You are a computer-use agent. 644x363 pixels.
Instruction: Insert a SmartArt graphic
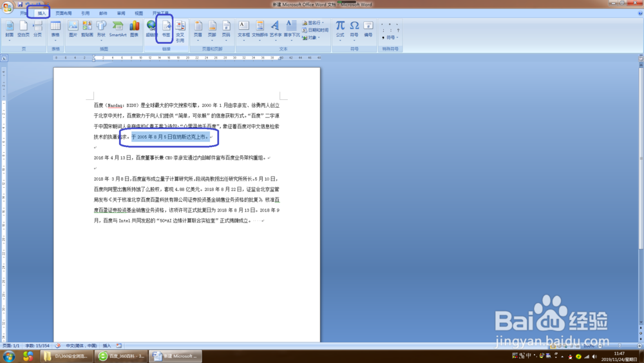[118, 30]
